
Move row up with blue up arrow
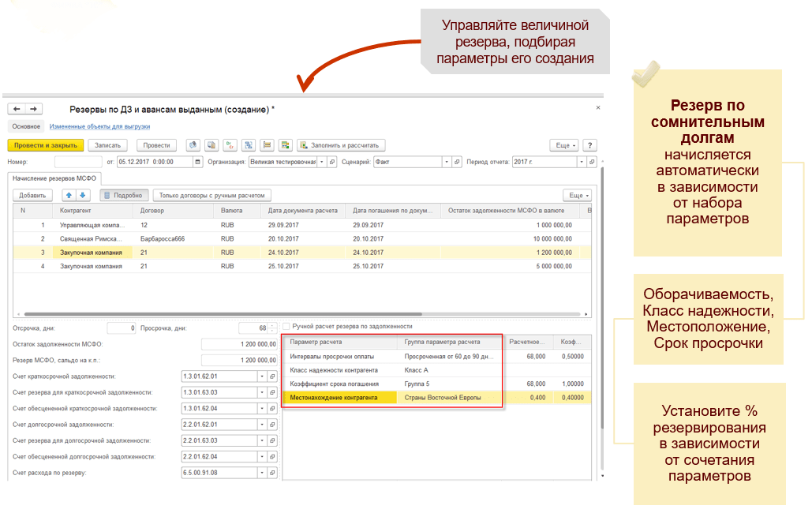coord(69,195)
